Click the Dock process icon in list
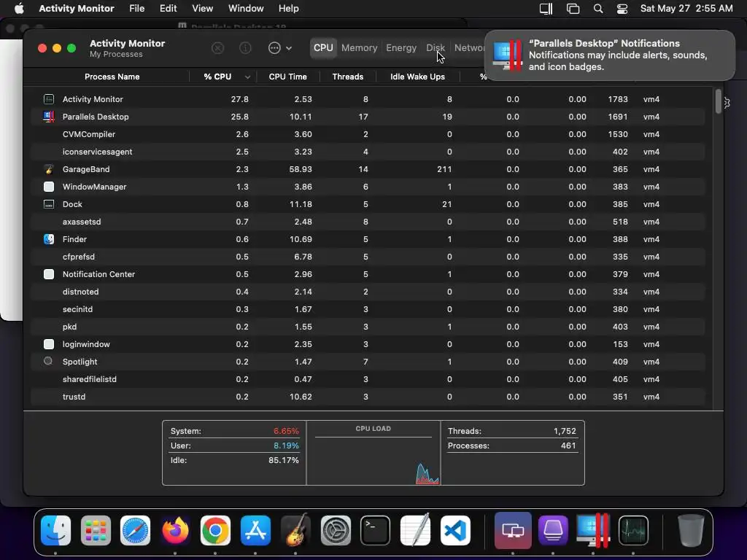 pyautogui.click(x=49, y=204)
